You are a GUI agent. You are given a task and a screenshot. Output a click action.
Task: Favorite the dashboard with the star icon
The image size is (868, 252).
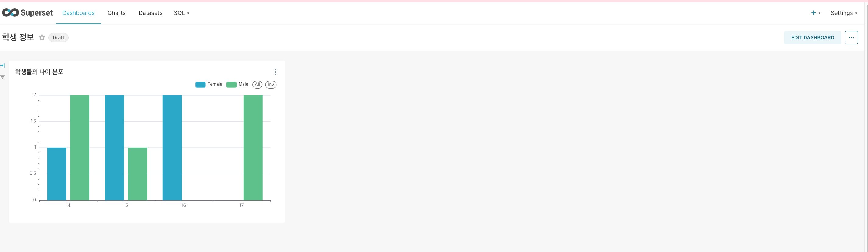pos(42,37)
